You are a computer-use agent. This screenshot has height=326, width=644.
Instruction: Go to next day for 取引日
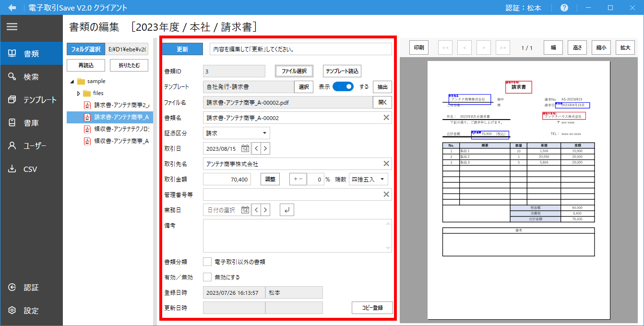coord(265,148)
